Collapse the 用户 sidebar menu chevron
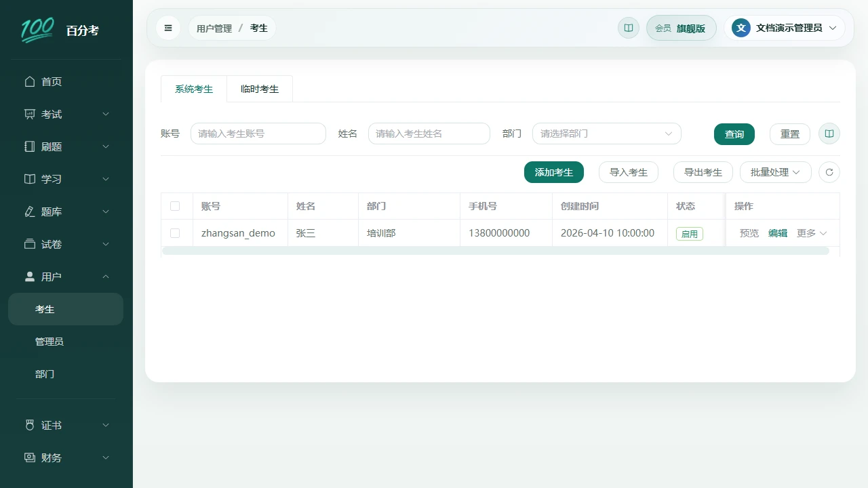Image resolution: width=868 pixels, height=488 pixels. click(x=106, y=277)
